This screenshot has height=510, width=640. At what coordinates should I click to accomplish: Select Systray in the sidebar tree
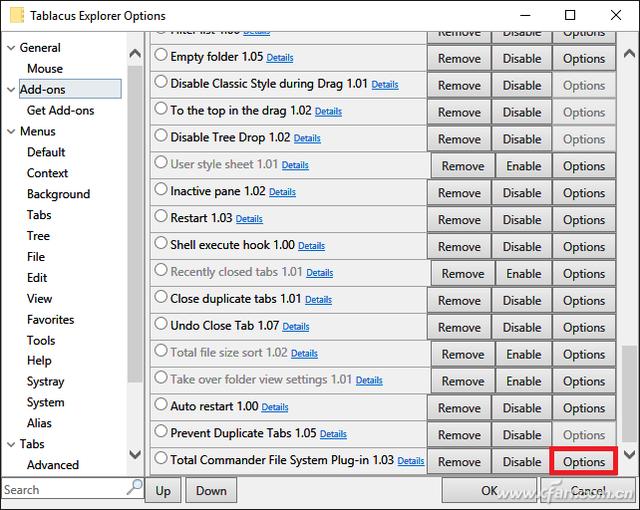(x=46, y=381)
